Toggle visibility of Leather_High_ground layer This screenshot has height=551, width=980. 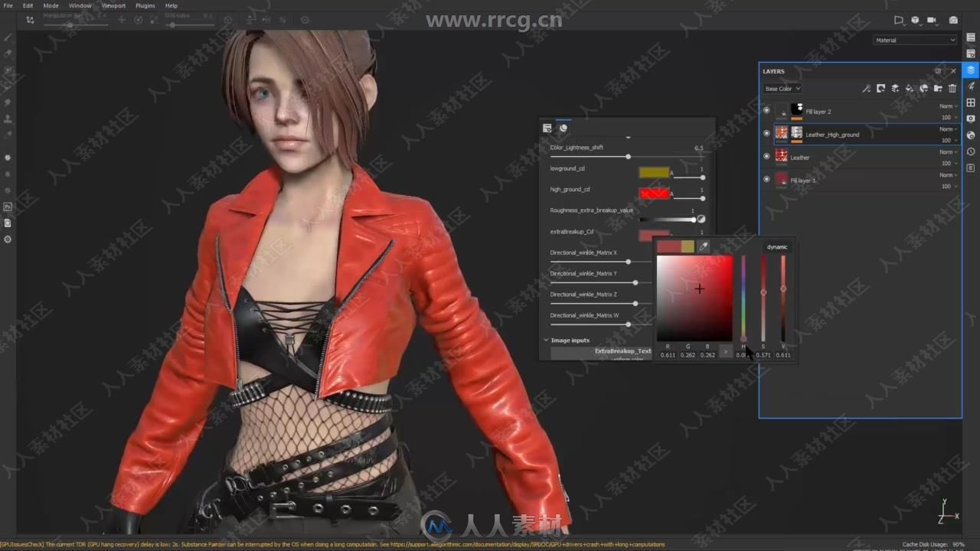[766, 133]
